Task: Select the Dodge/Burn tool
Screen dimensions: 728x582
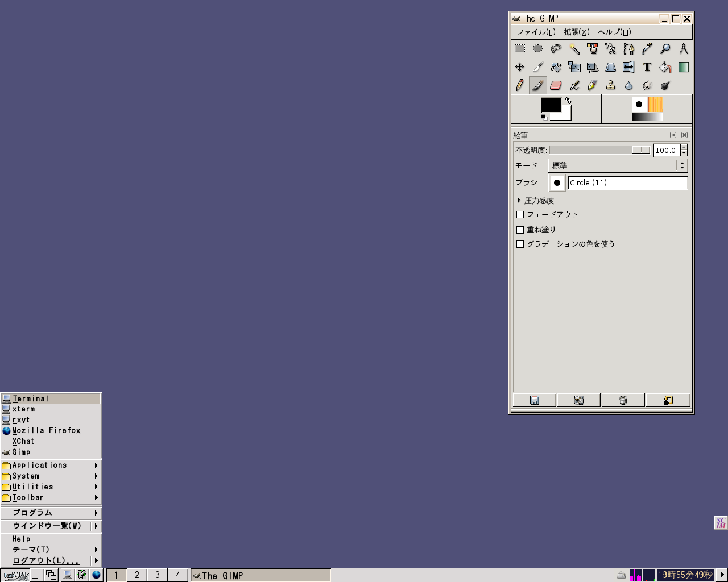Action: pos(665,85)
